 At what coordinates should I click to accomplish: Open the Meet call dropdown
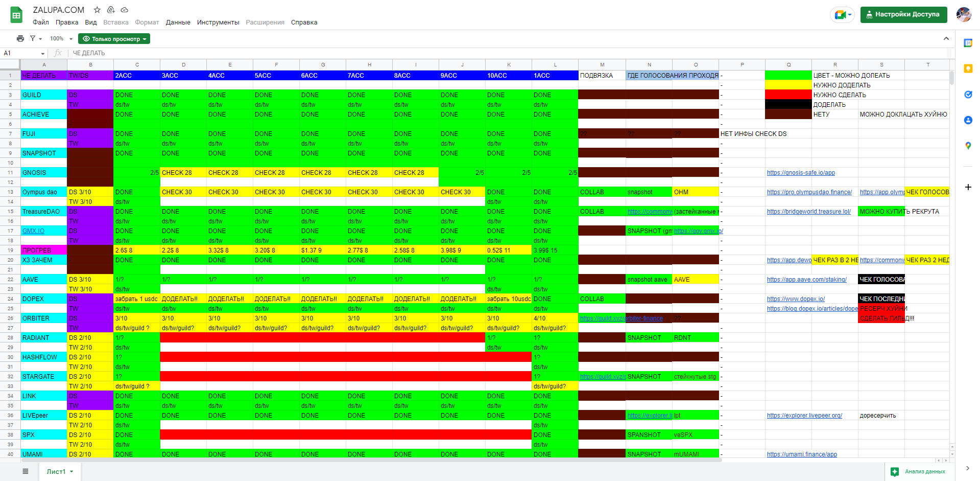[x=842, y=15]
